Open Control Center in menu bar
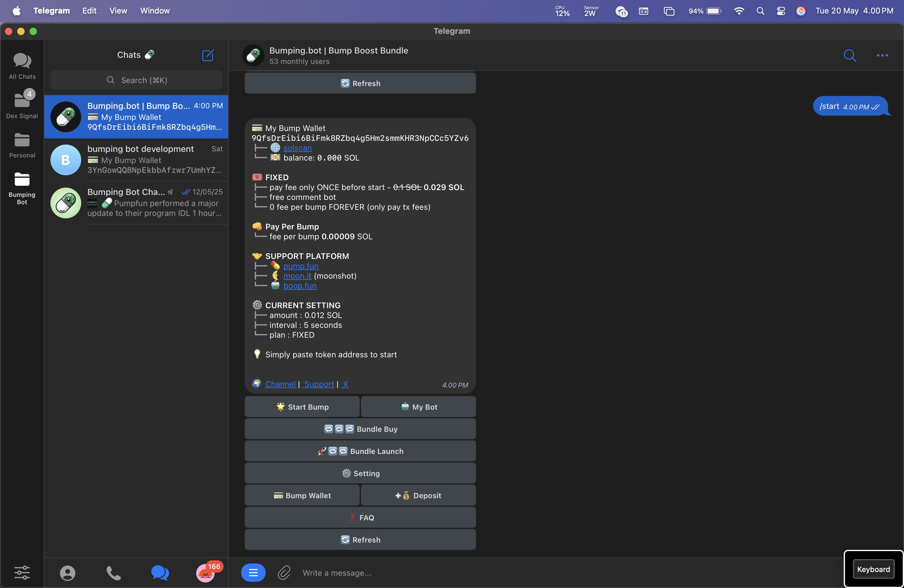904x588 pixels. pyautogui.click(x=781, y=11)
